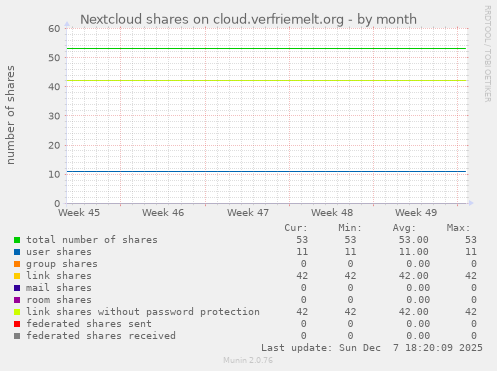The height and width of the screenshot is (371, 497).
Task: Select the 'room shares' legend label
Action: [59, 300]
